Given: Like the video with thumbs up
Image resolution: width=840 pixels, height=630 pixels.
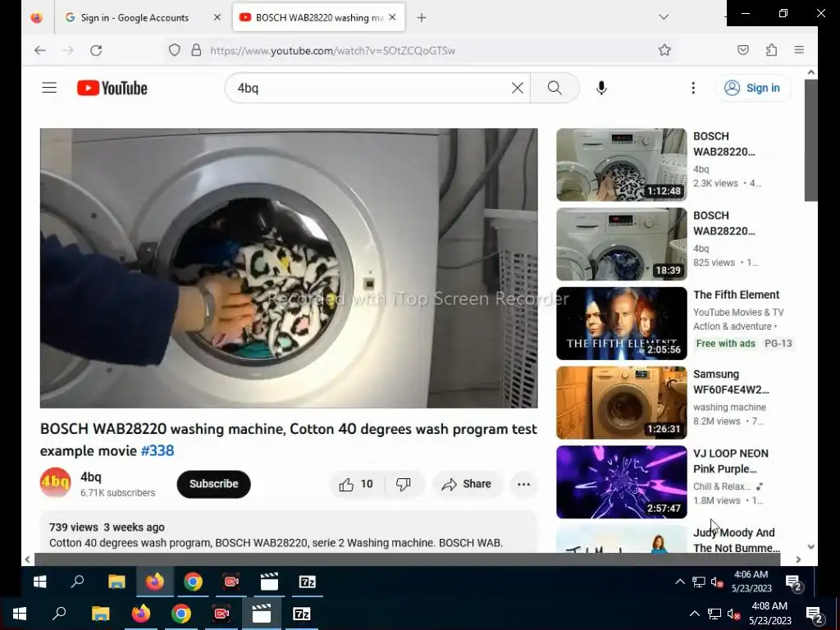Looking at the screenshot, I should 356,484.
